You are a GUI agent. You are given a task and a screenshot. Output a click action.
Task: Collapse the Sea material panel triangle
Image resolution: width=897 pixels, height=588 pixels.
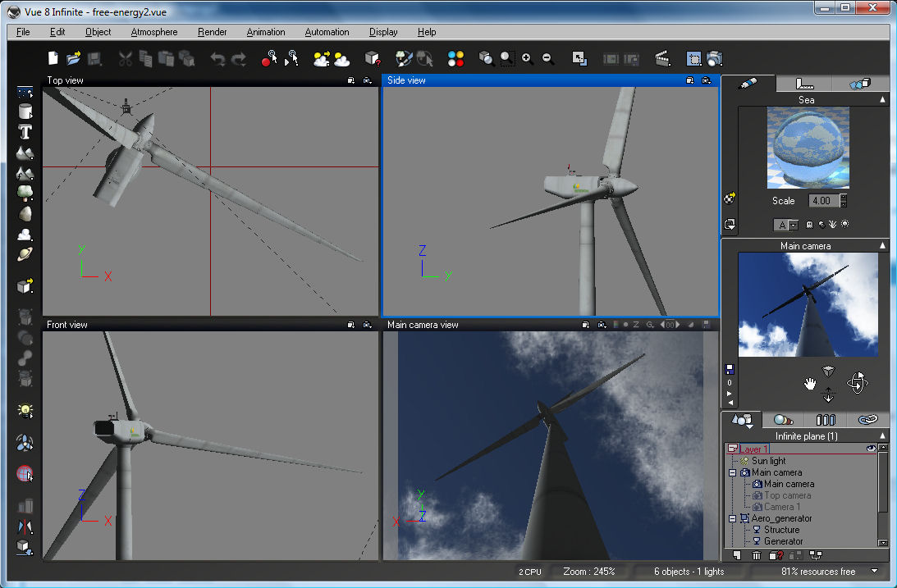point(883,99)
